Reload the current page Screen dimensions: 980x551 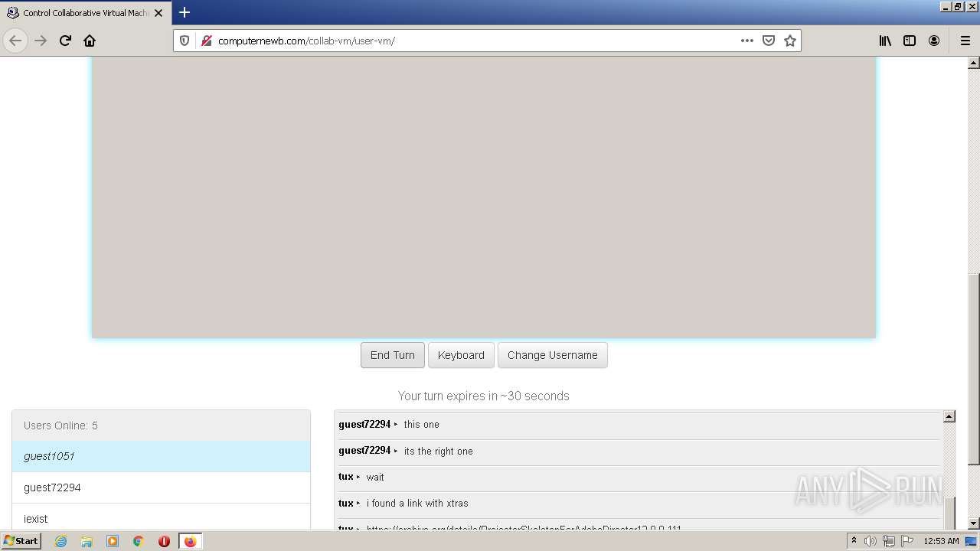65,41
